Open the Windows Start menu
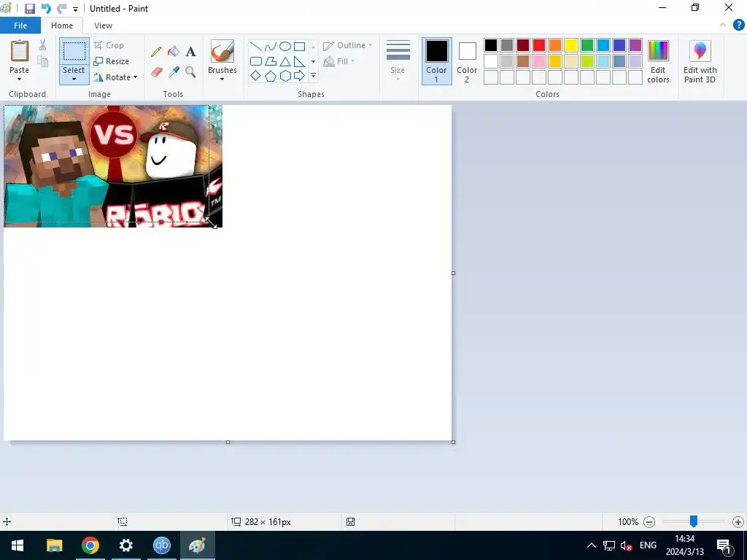 [18, 545]
